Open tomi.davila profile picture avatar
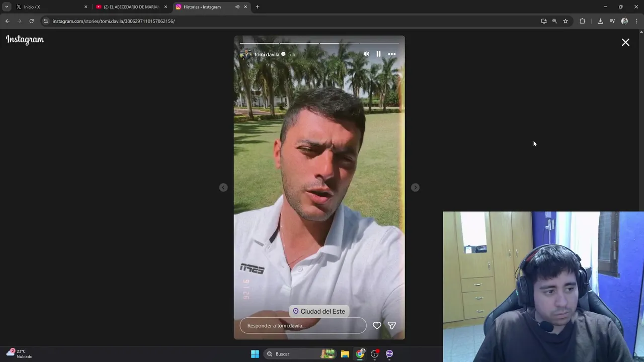644x362 pixels. (x=245, y=54)
